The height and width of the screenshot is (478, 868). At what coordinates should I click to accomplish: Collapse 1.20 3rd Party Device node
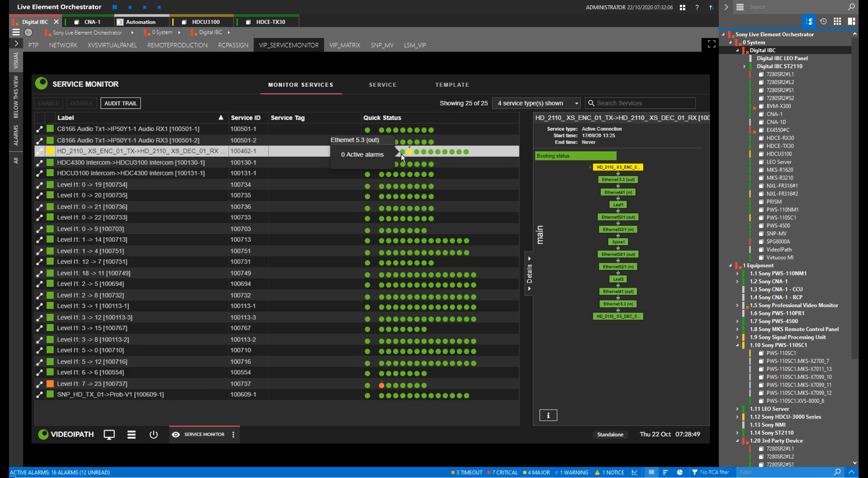(x=737, y=441)
